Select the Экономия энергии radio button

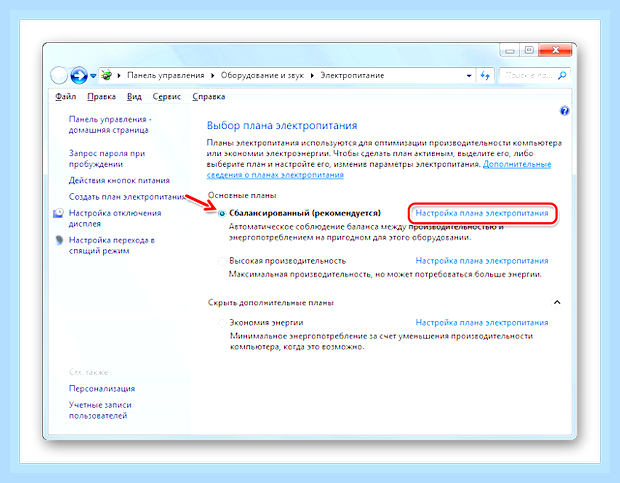tap(222, 323)
